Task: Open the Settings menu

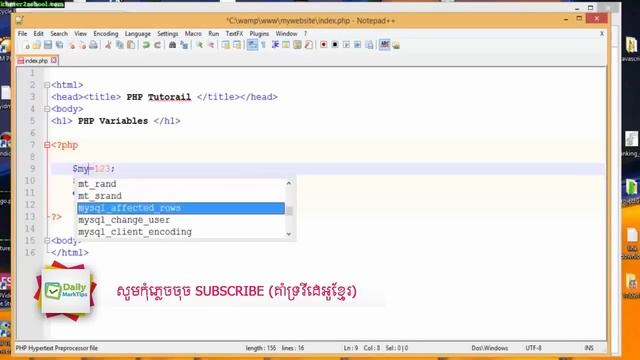Action: click(x=168, y=33)
